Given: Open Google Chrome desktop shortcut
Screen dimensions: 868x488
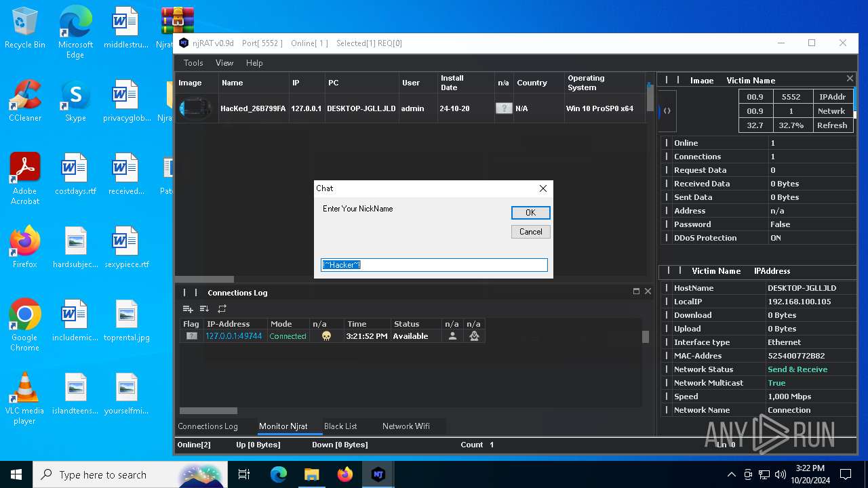Looking at the screenshot, I should point(25,325).
